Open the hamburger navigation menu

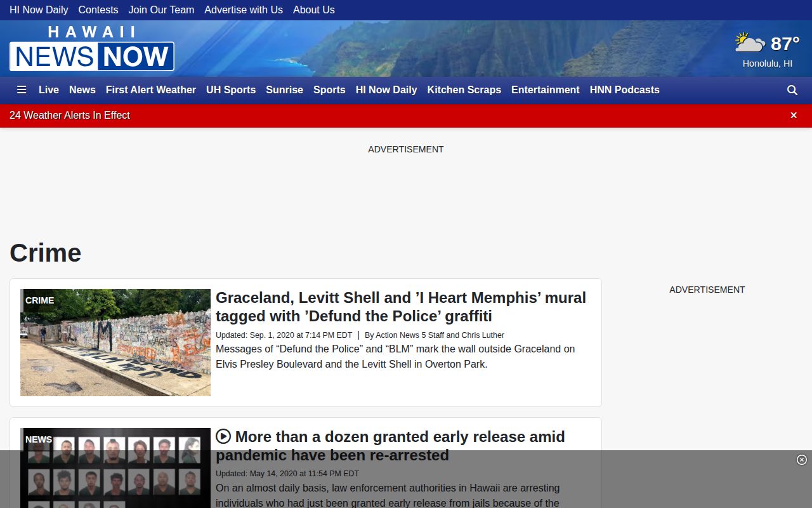pyautogui.click(x=22, y=90)
